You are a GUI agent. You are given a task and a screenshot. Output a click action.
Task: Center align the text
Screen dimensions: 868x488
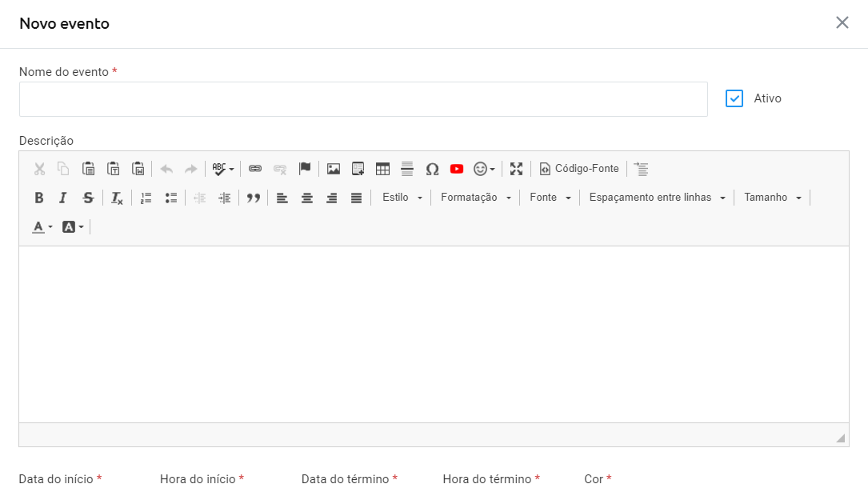tap(306, 198)
